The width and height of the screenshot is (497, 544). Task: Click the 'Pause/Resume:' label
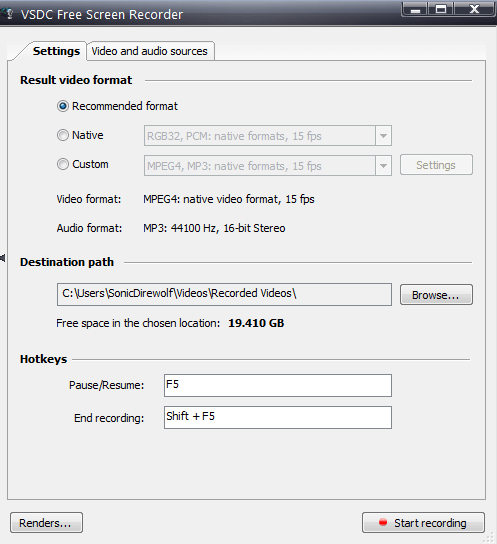[106, 385]
